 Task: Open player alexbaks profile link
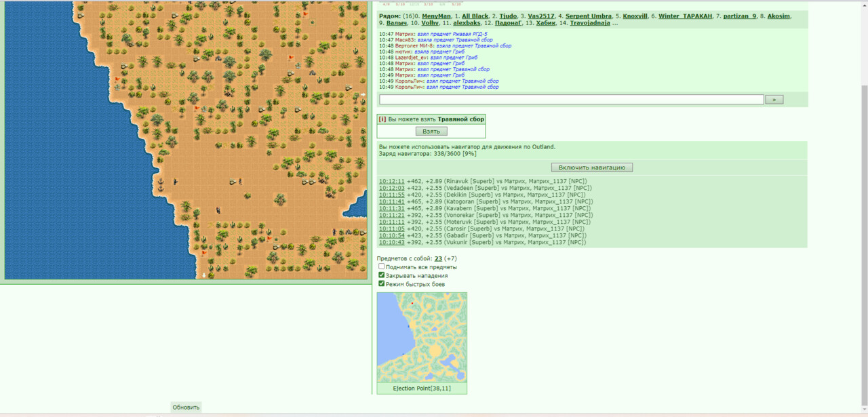(x=467, y=23)
